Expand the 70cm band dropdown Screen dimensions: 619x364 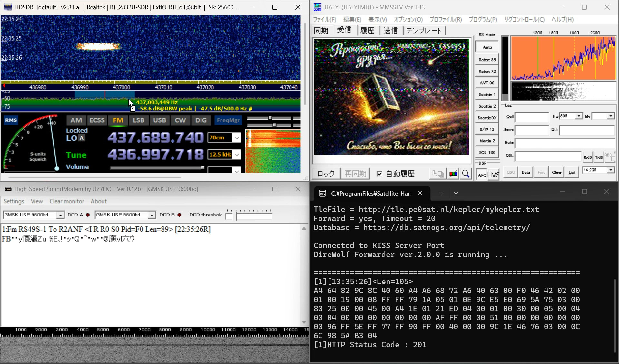[237, 138]
